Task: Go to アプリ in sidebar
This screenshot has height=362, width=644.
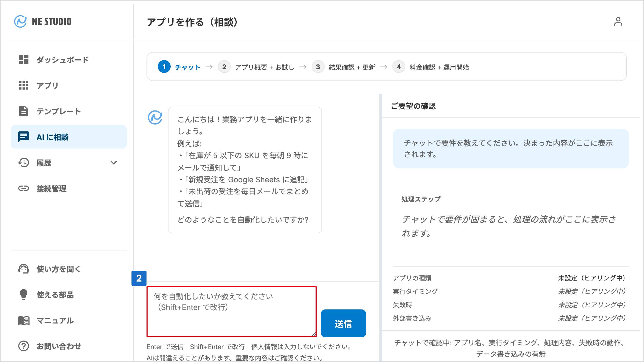Action: [x=69, y=85]
